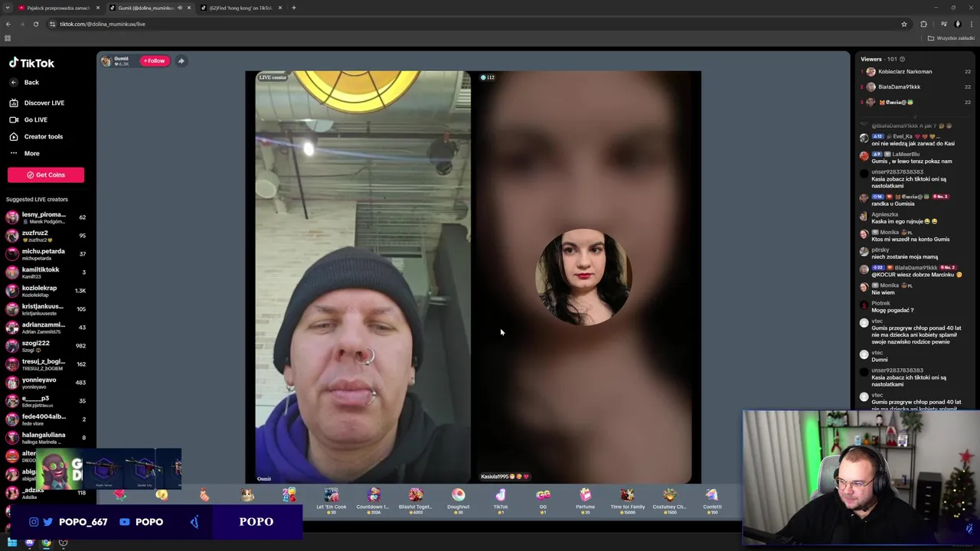The image size is (980, 551).
Task: Open suggested creator tresuj_z_bogi
Action: click(x=46, y=364)
